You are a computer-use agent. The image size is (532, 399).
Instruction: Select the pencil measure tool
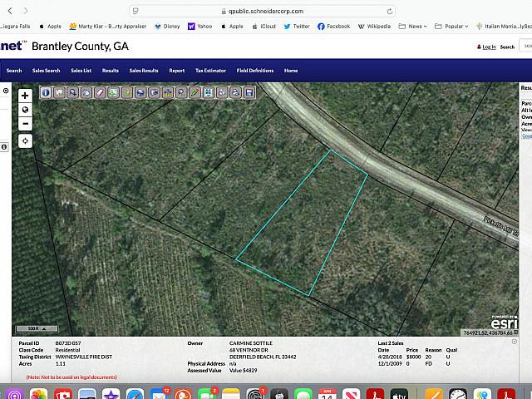(195, 92)
